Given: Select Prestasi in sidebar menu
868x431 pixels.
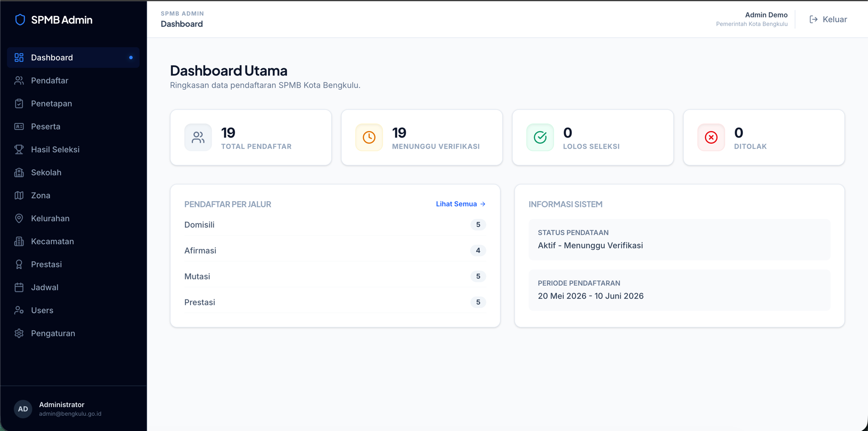Looking at the screenshot, I should coord(73,265).
